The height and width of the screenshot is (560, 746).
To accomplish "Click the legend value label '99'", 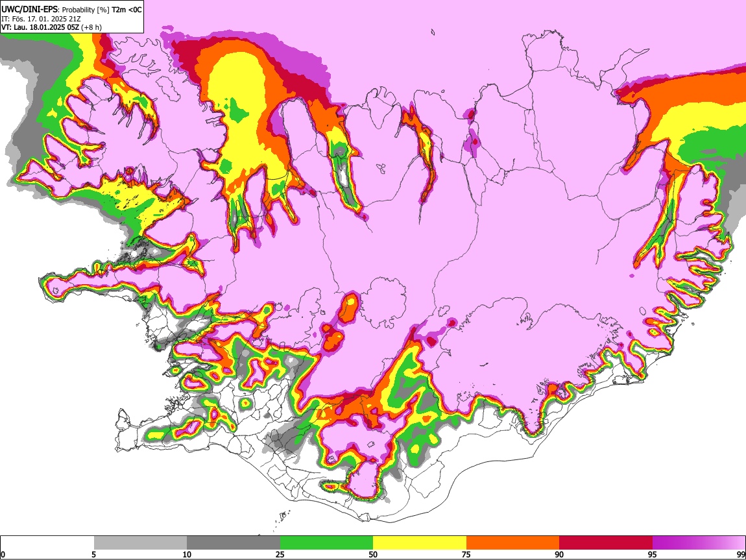I will coord(741,555).
